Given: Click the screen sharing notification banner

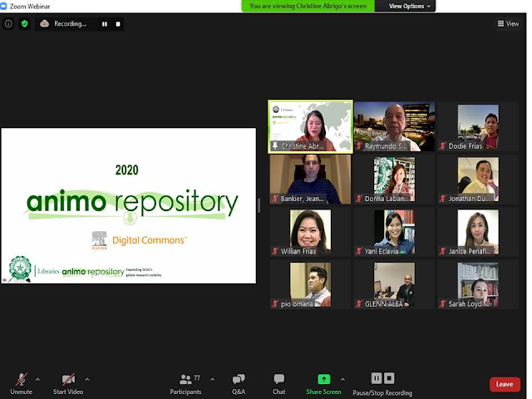Looking at the screenshot, I should coord(308,6).
